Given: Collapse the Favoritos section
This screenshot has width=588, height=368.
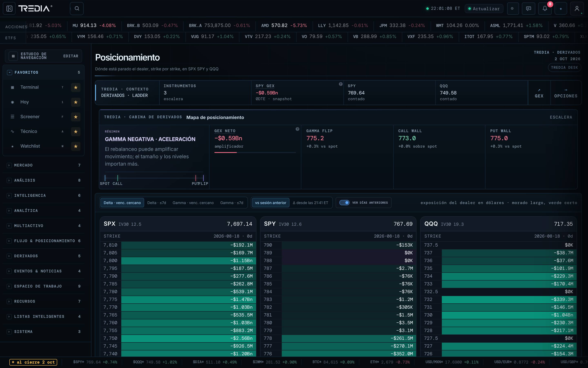Looking at the screenshot, I should [9, 73].
